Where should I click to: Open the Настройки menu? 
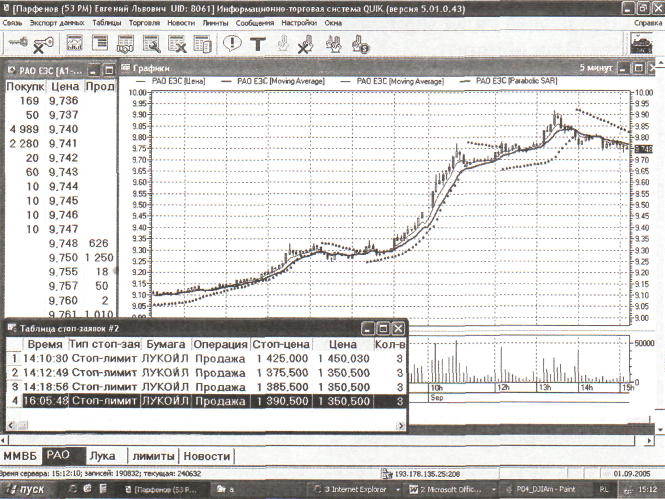(299, 23)
